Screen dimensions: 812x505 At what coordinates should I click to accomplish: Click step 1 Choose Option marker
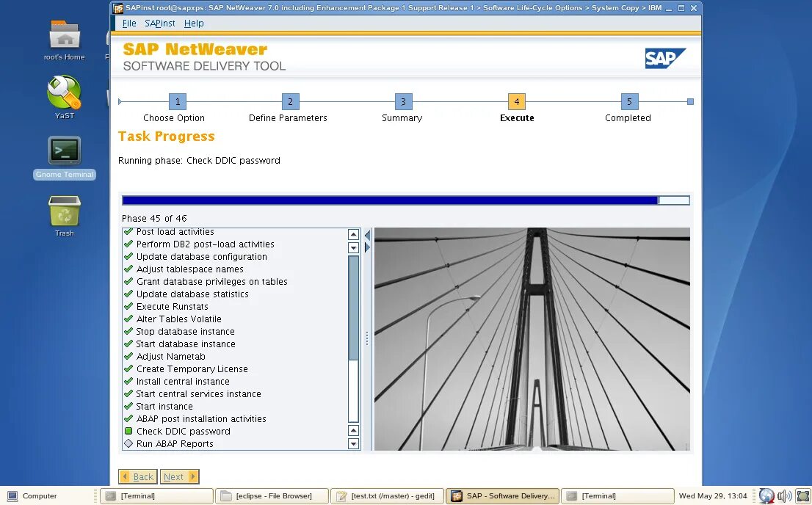(178, 101)
